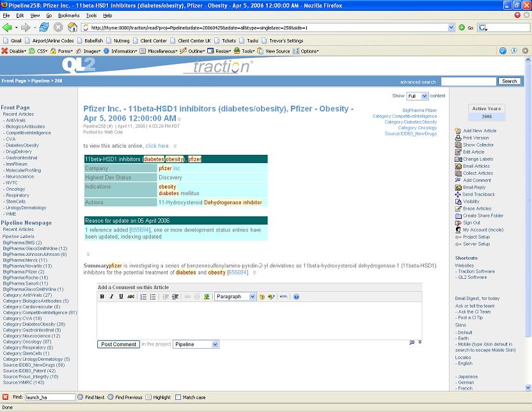The width and height of the screenshot is (532, 412).
Task: Toggle bold in comment editor
Action: (x=102, y=297)
